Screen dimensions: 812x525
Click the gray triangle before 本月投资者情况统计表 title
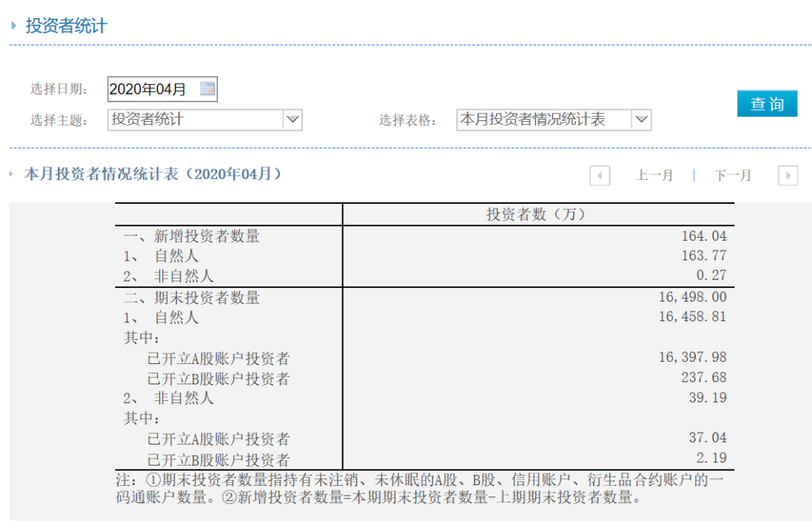coord(12,174)
